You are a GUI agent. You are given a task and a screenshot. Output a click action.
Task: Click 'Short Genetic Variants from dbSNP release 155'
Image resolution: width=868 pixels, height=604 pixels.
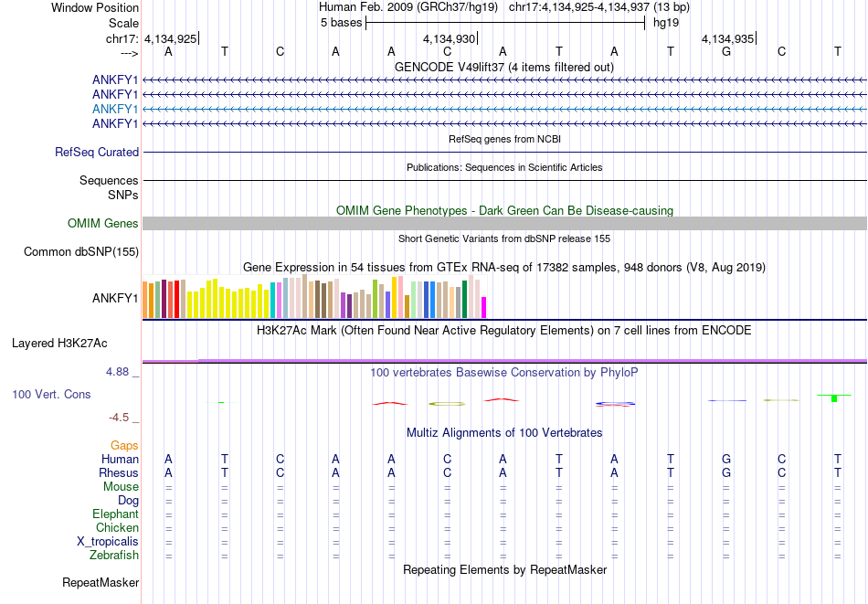(x=504, y=238)
